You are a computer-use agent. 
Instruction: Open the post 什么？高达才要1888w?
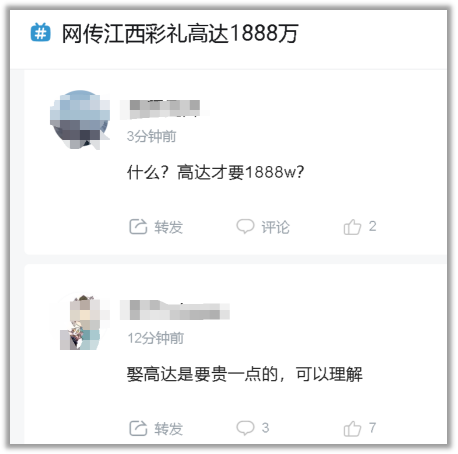coord(215,172)
